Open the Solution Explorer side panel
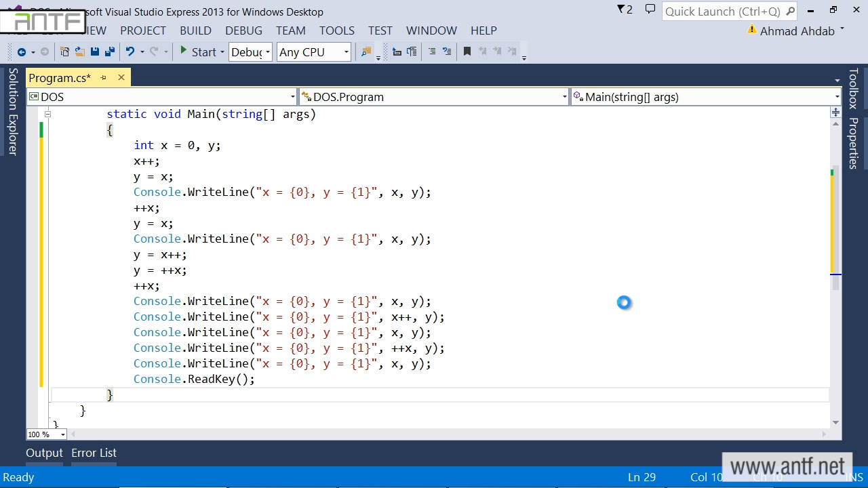 pos(13,112)
